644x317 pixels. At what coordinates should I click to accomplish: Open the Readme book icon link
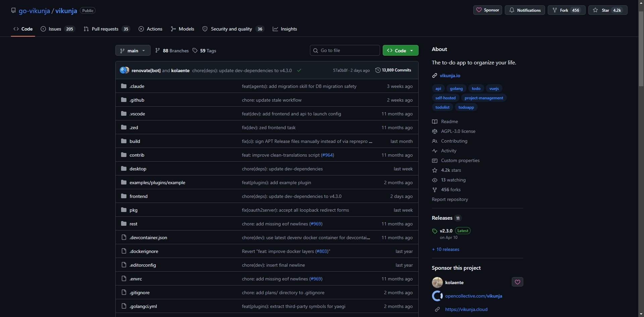pyautogui.click(x=435, y=121)
